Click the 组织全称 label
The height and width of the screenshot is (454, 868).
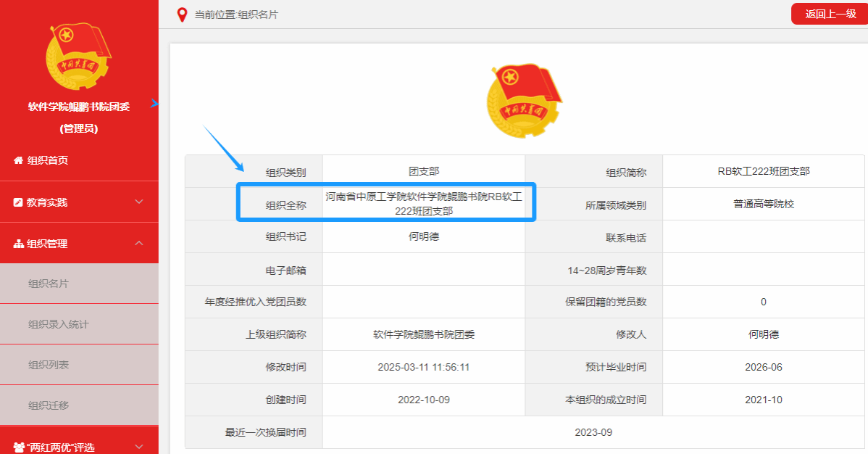(x=285, y=205)
